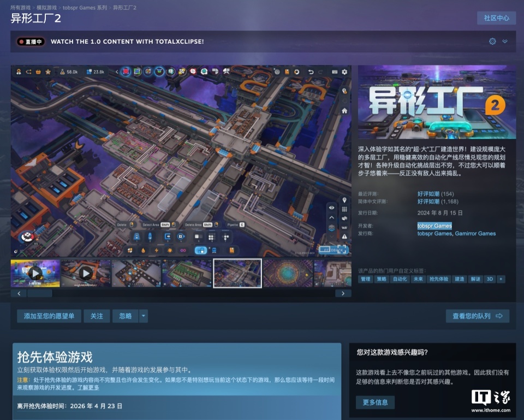
Task: Toggle fullscreen using the bracket icon near FEEDBACK
Action: point(342,249)
